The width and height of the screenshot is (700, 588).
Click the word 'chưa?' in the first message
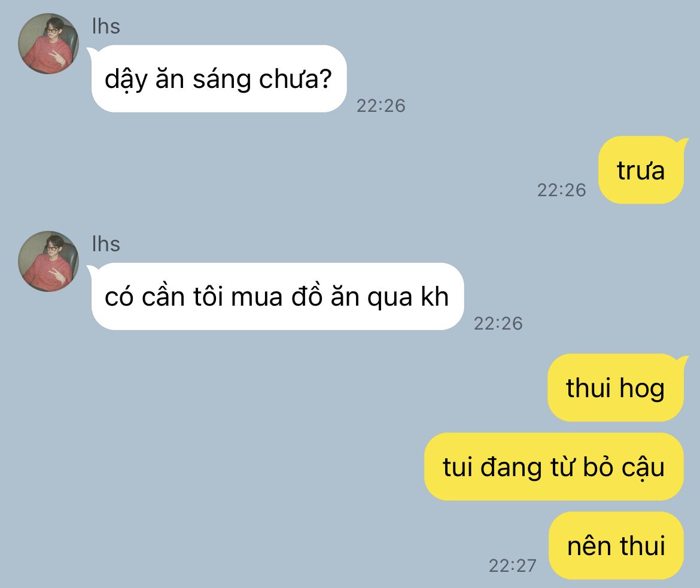click(x=296, y=78)
